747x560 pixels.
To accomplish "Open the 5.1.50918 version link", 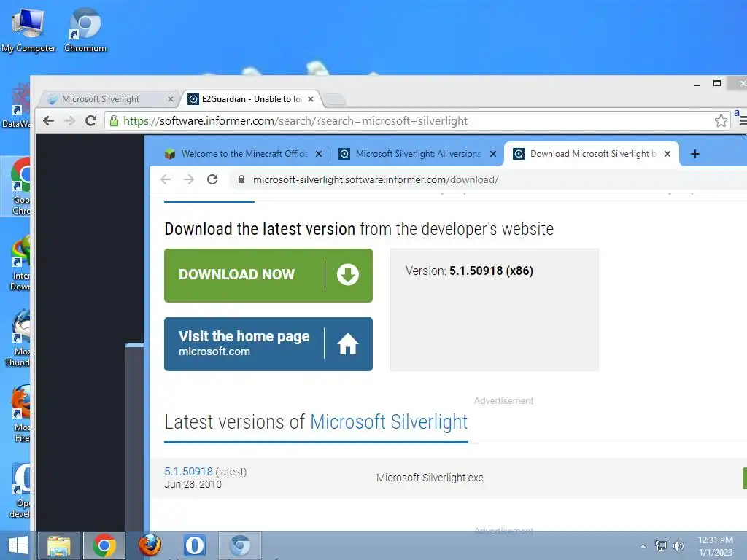I will pos(189,472).
